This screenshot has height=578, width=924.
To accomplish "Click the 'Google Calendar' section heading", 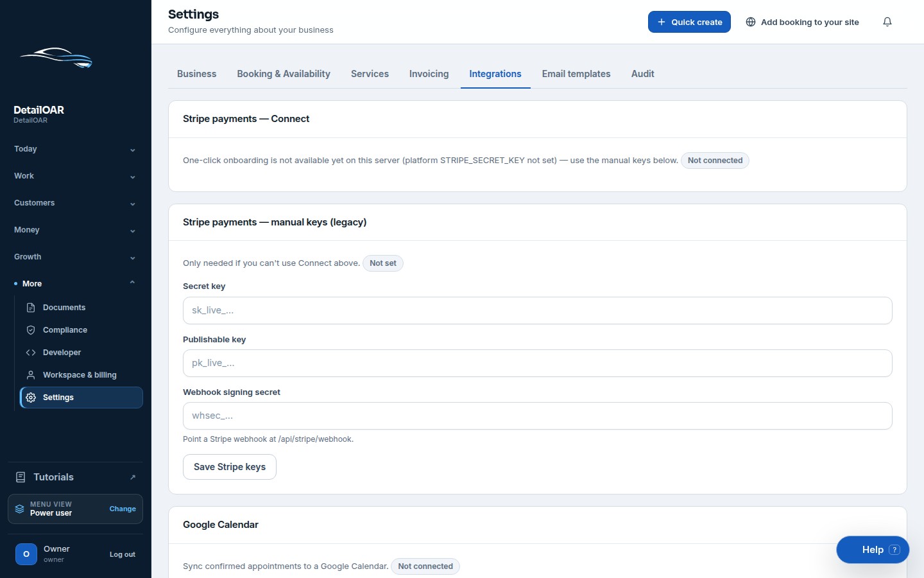I will [x=221, y=525].
